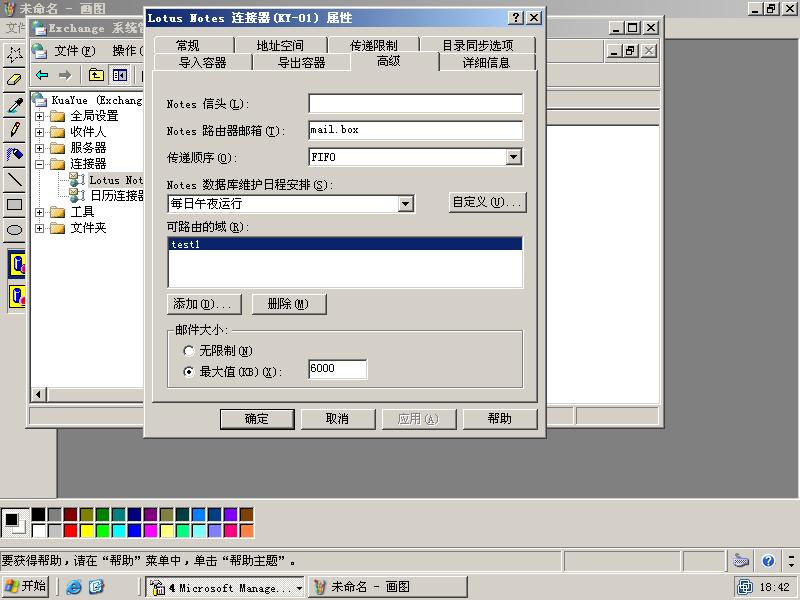Switch to the 常规 tab

pos(188,45)
